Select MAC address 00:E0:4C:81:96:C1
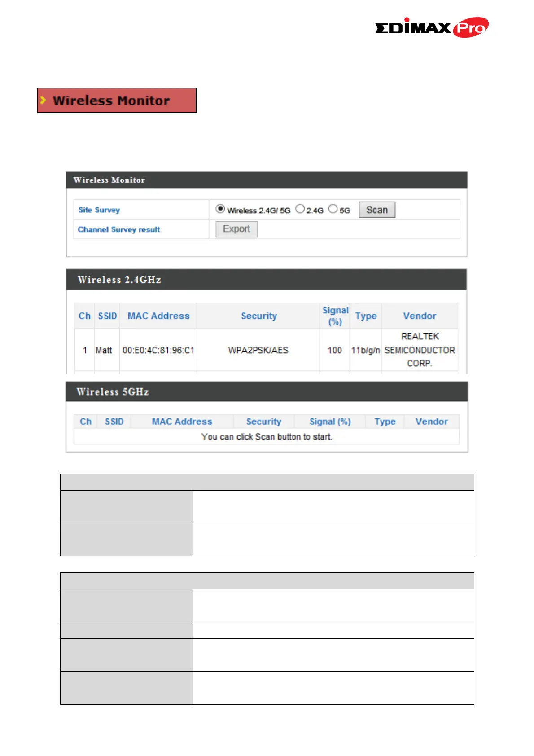The image size is (534, 756). click(158, 350)
